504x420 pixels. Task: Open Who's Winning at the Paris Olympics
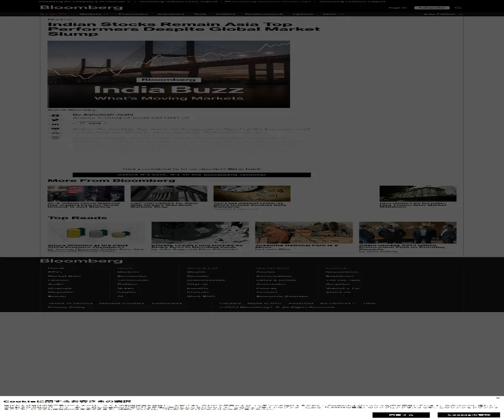pyautogui.click(x=96, y=233)
